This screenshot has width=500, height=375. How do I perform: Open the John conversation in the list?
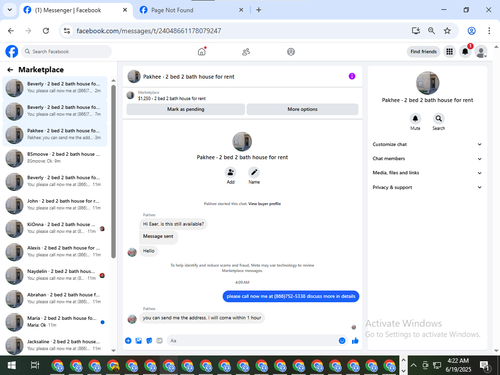(x=55, y=205)
